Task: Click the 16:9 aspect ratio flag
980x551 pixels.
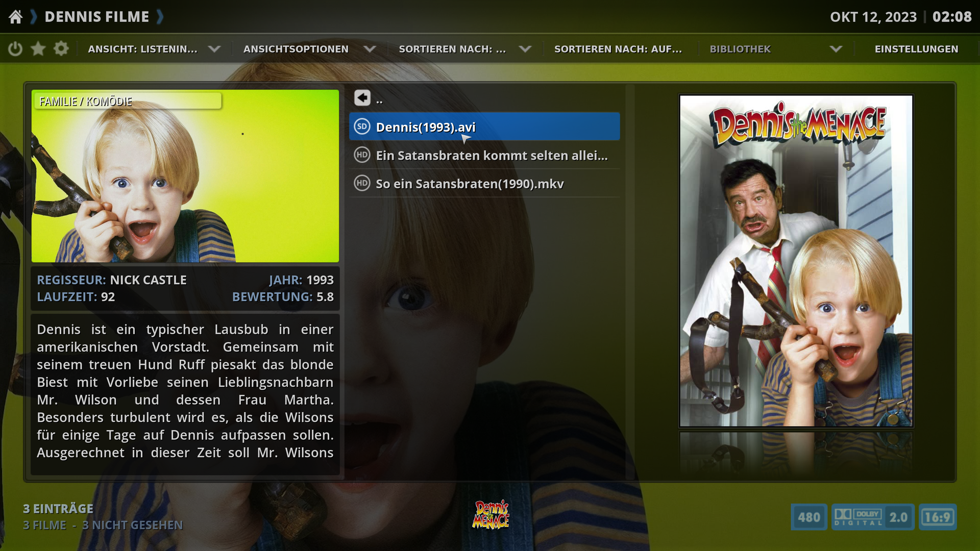Action: click(938, 517)
